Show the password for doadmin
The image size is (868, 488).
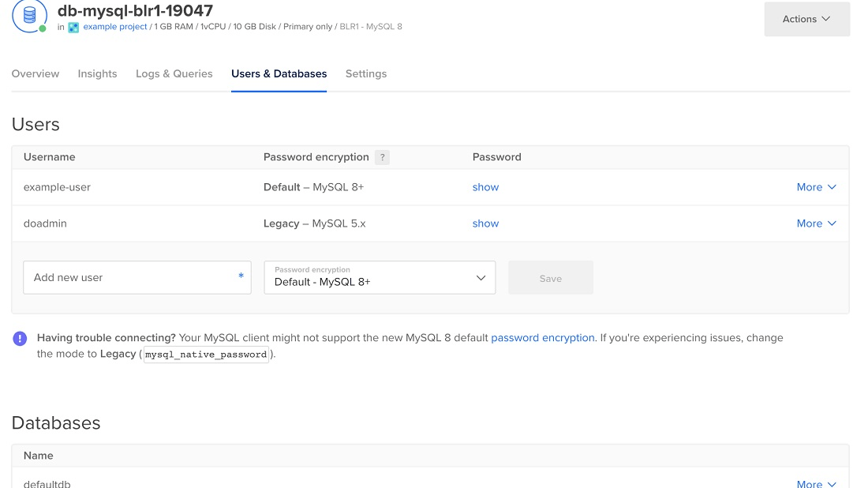click(485, 223)
